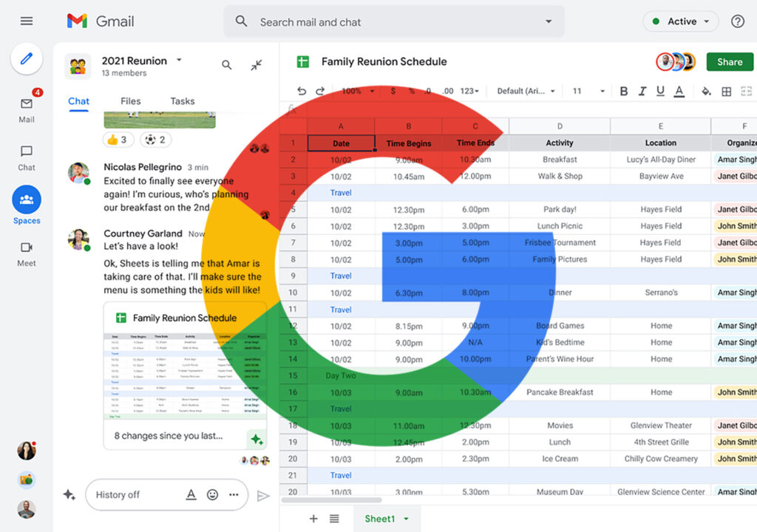Screen dimensions: 757x532
Task: Select the Compose pencil icon
Action: 27,59
